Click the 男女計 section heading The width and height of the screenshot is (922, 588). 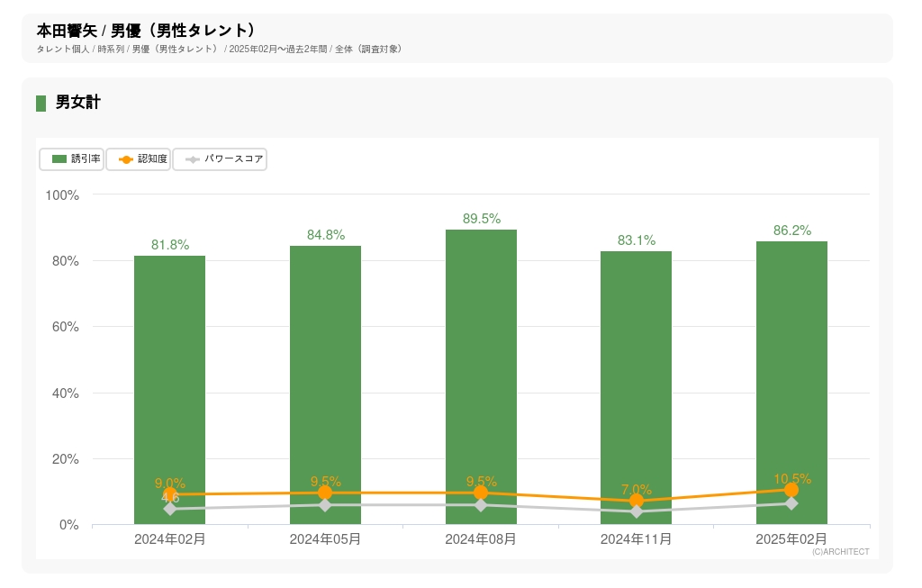pyautogui.click(x=77, y=103)
